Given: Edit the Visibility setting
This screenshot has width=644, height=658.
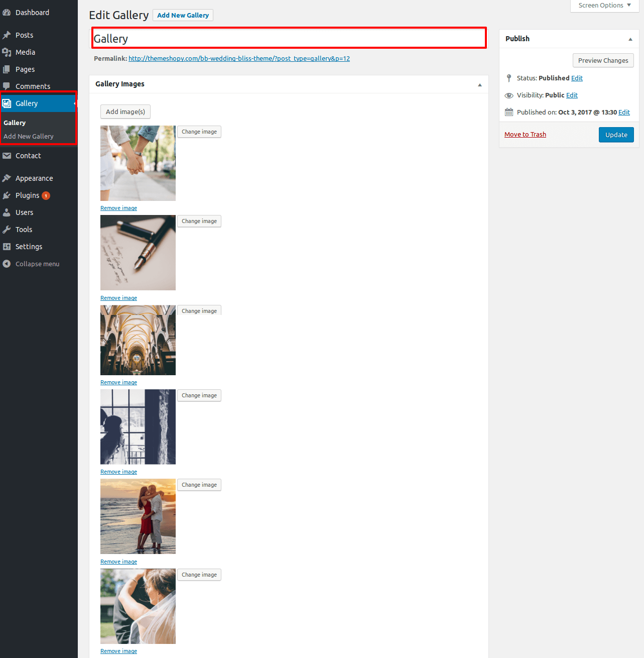Looking at the screenshot, I should [572, 95].
